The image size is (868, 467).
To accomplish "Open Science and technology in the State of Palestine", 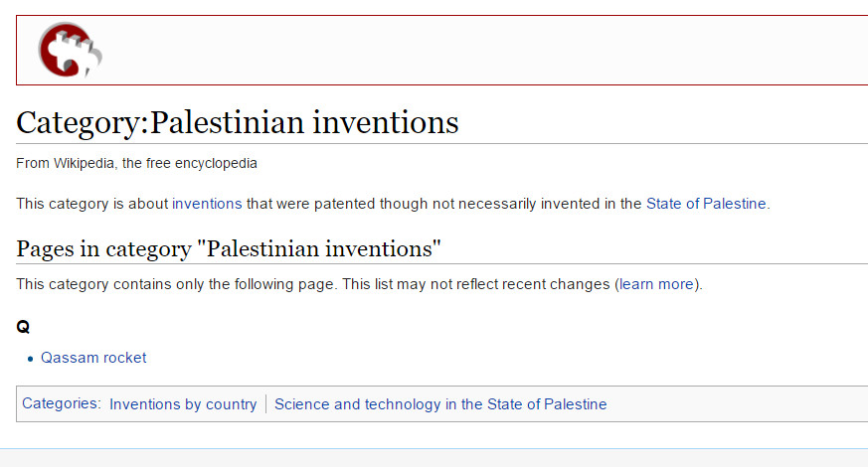I will (x=440, y=404).
